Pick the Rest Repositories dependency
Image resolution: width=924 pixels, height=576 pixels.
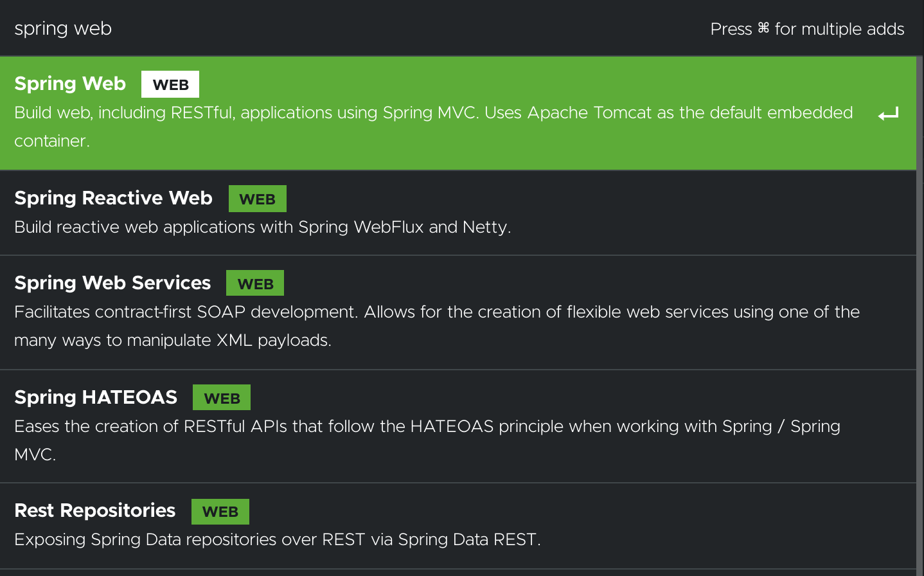tap(95, 510)
